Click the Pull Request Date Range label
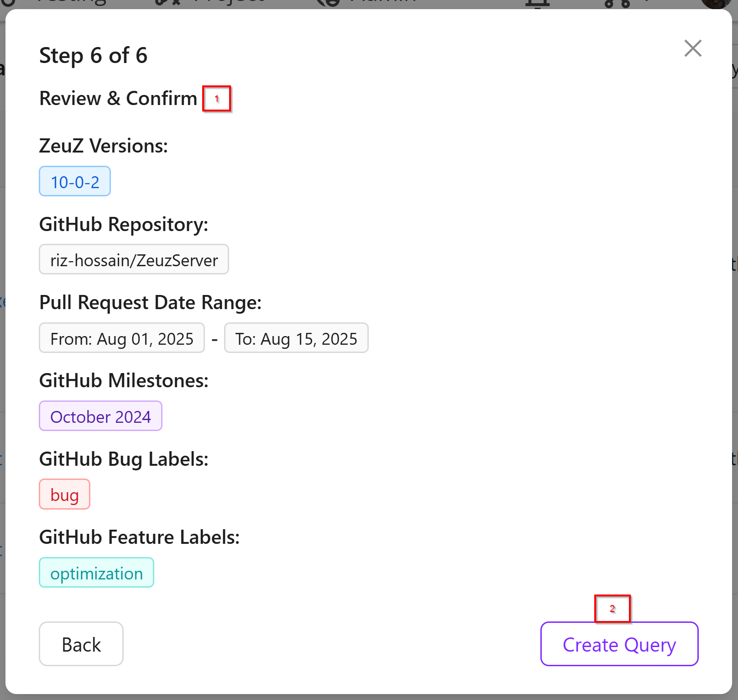This screenshot has height=700, width=738. (x=151, y=302)
